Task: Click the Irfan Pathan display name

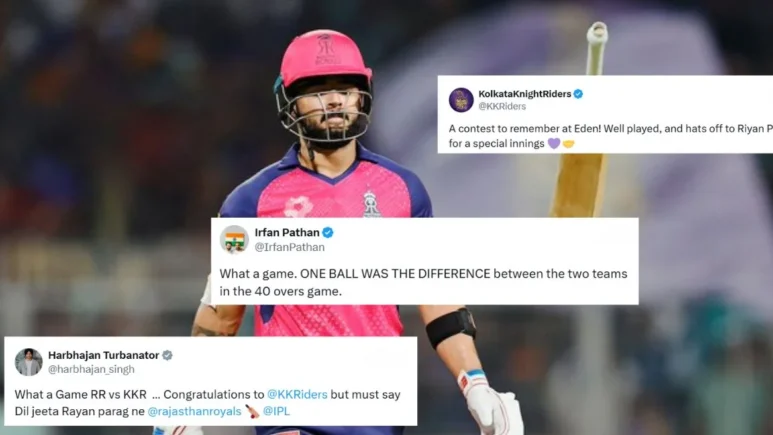Action: (x=287, y=232)
